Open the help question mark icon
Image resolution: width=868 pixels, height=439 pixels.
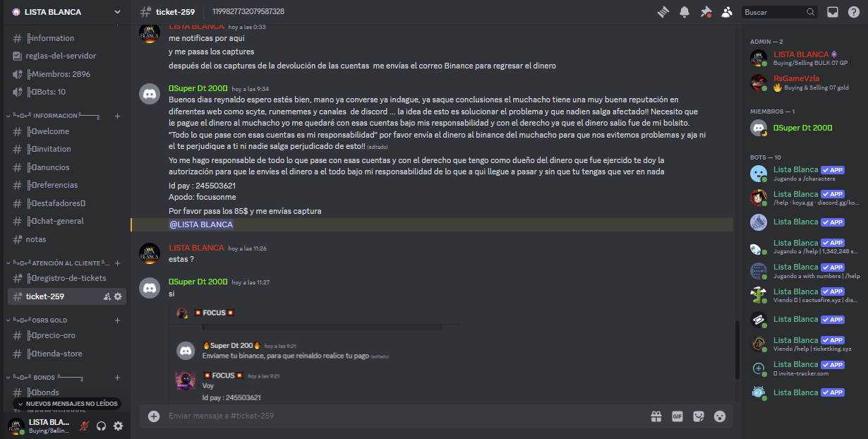point(853,12)
